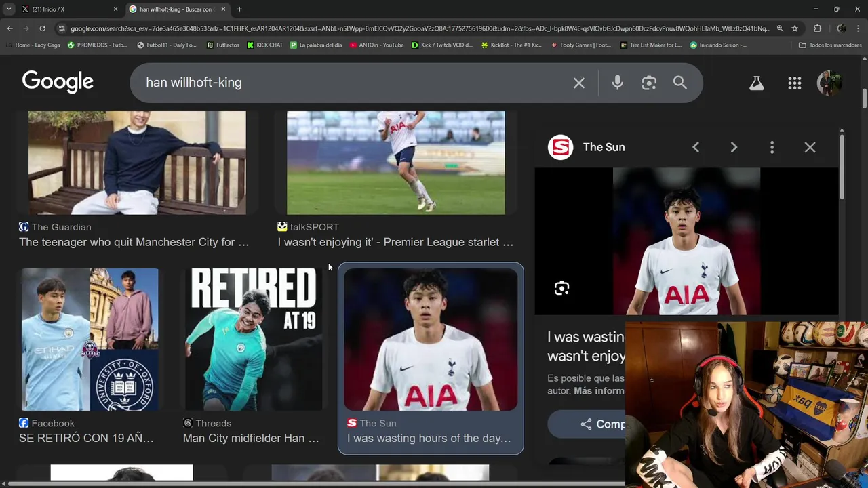Expand Todos los marcadores folder

tap(830, 45)
